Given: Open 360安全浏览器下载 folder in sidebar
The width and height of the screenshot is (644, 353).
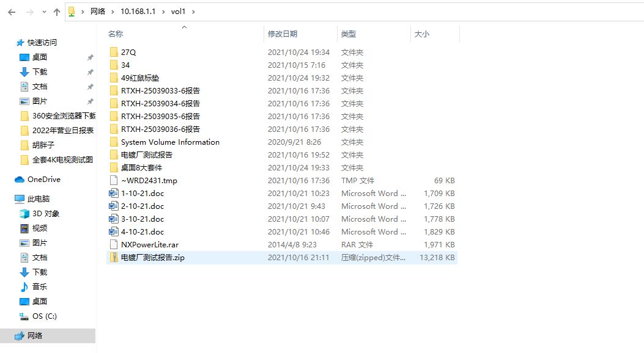Looking at the screenshot, I should click(x=64, y=116).
